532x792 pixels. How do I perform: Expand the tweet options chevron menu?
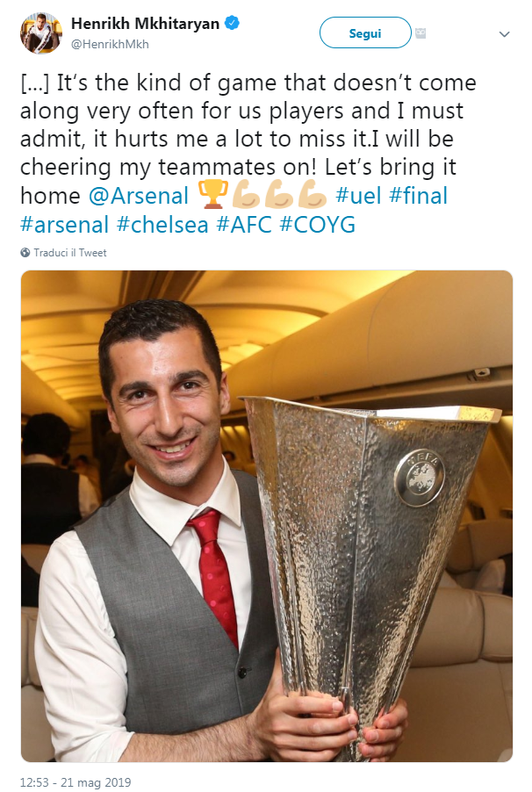504,34
